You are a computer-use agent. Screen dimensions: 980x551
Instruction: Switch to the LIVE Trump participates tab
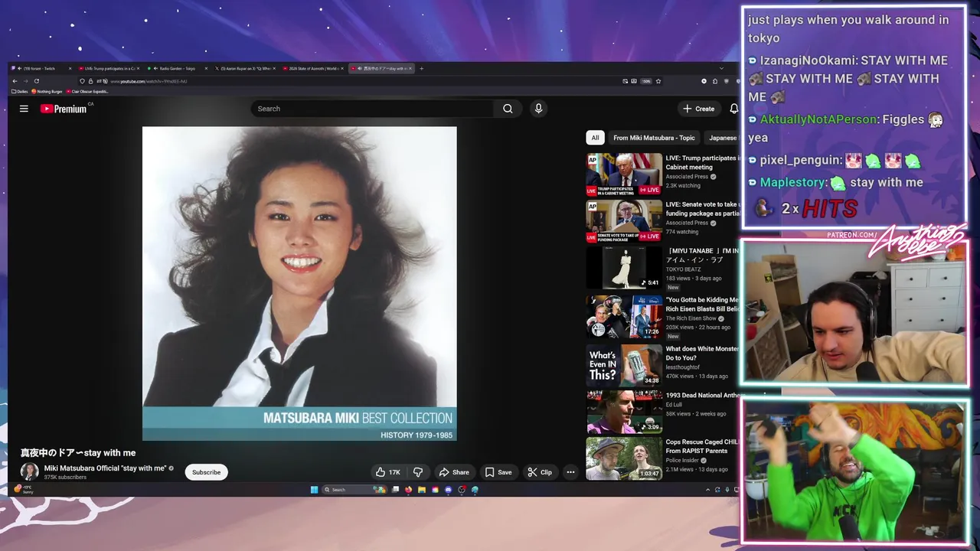tap(108, 68)
